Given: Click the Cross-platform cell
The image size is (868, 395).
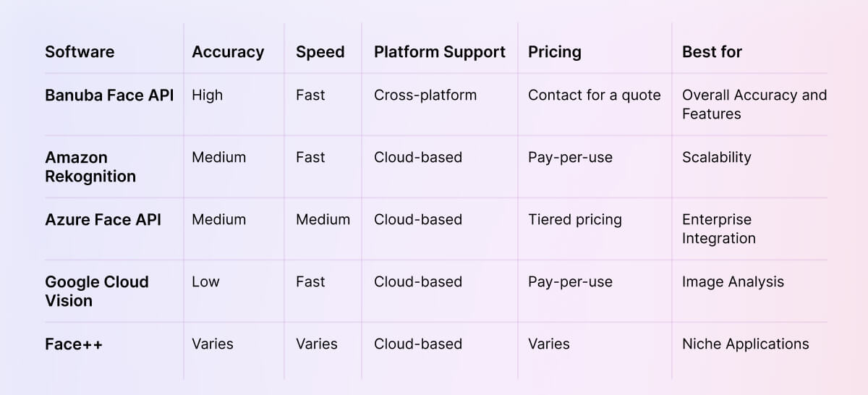Looking at the screenshot, I should click(425, 95).
